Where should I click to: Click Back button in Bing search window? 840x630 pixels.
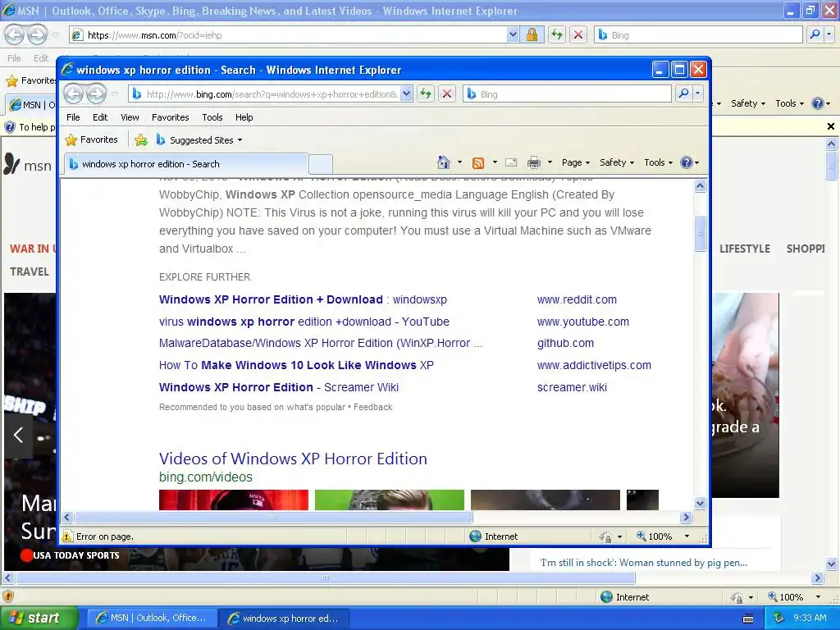click(x=73, y=94)
